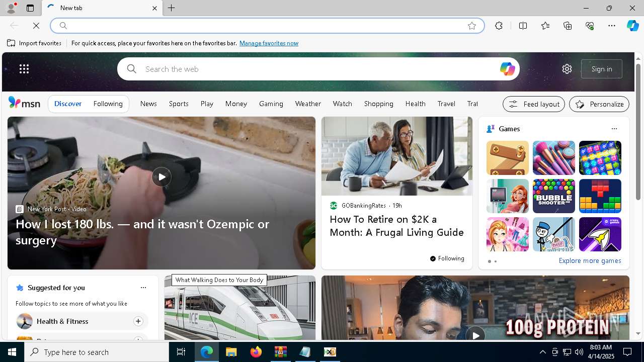Viewport: 644px width, 362px height.
Task: Open the block puzzle game
Action: [x=600, y=196]
